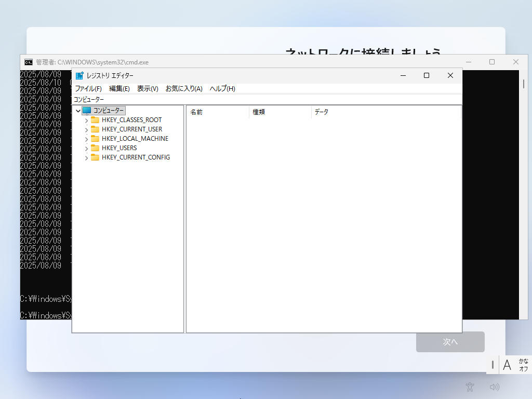This screenshot has width=532, height=399.
Task: Click the registry path address bar
Action: (x=267, y=99)
